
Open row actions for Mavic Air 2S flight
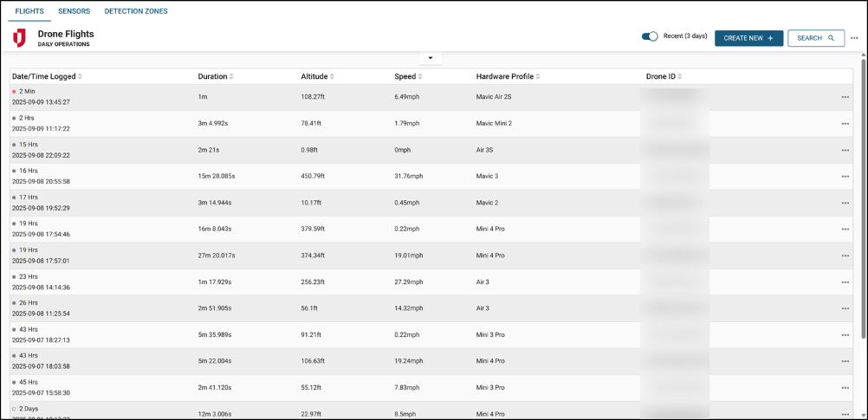[845, 97]
